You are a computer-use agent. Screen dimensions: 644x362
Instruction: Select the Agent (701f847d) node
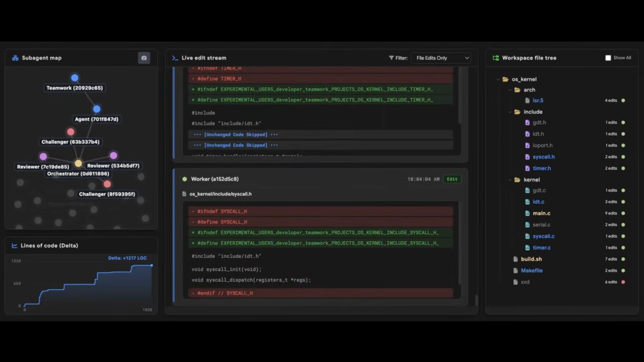tap(96, 109)
